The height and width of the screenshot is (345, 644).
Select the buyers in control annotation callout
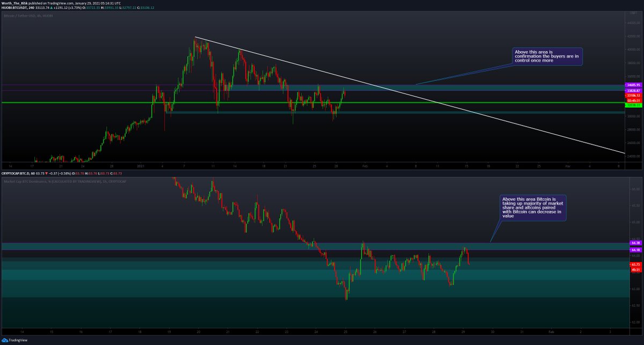coord(547,57)
